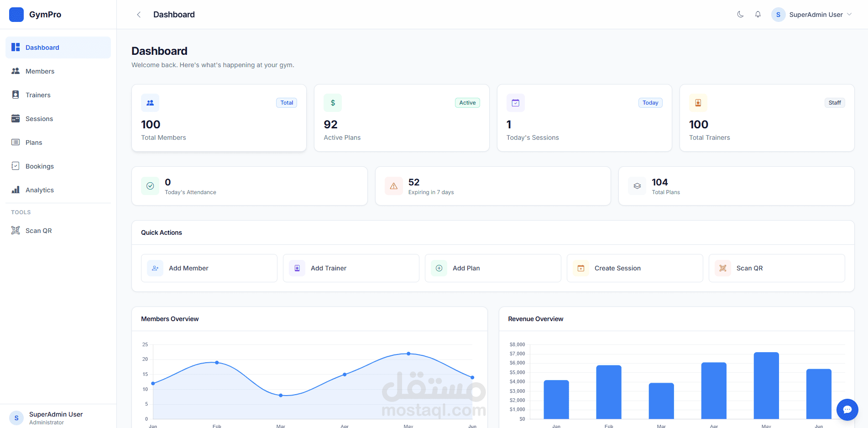Image resolution: width=868 pixels, height=428 pixels.
Task: Click the "104" Total Plans value
Action: click(x=659, y=182)
